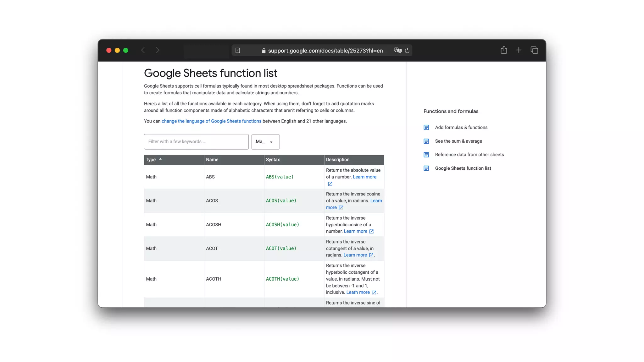The height and width of the screenshot is (362, 644).
Task: Show tab overview icon
Action: pyautogui.click(x=534, y=50)
